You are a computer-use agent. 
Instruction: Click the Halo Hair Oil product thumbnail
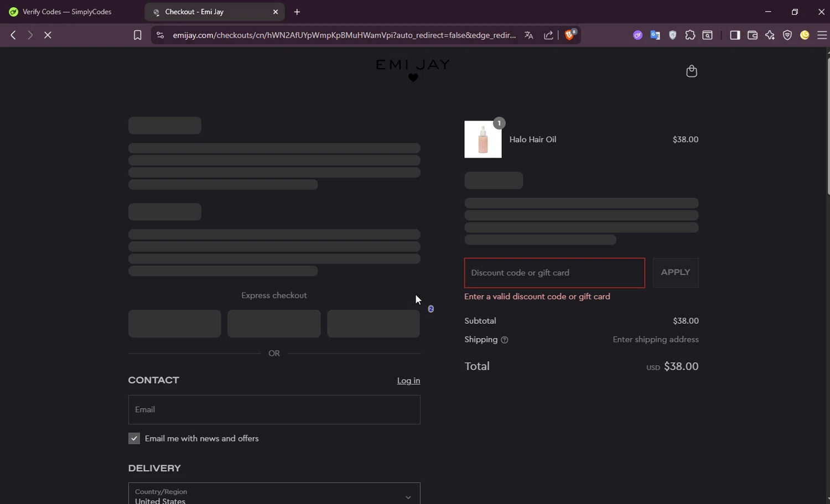coord(483,139)
